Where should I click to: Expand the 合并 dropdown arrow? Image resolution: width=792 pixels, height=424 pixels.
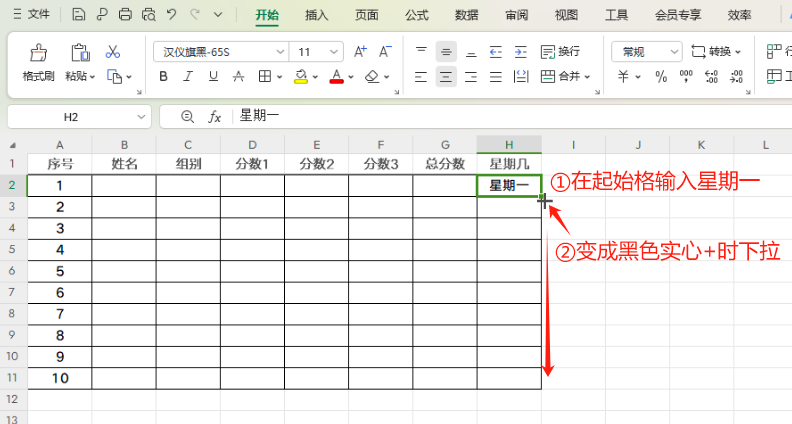(587, 77)
